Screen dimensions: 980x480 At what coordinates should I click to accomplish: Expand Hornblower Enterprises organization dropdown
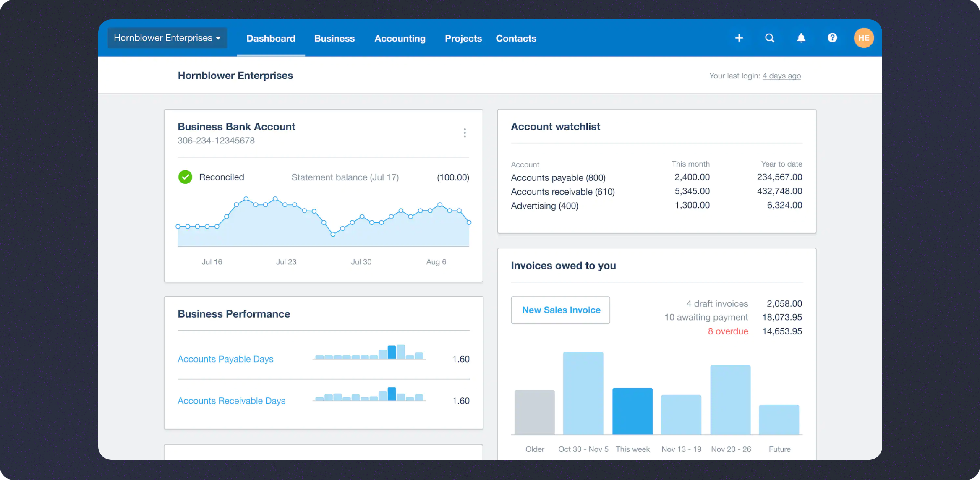[x=167, y=38]
